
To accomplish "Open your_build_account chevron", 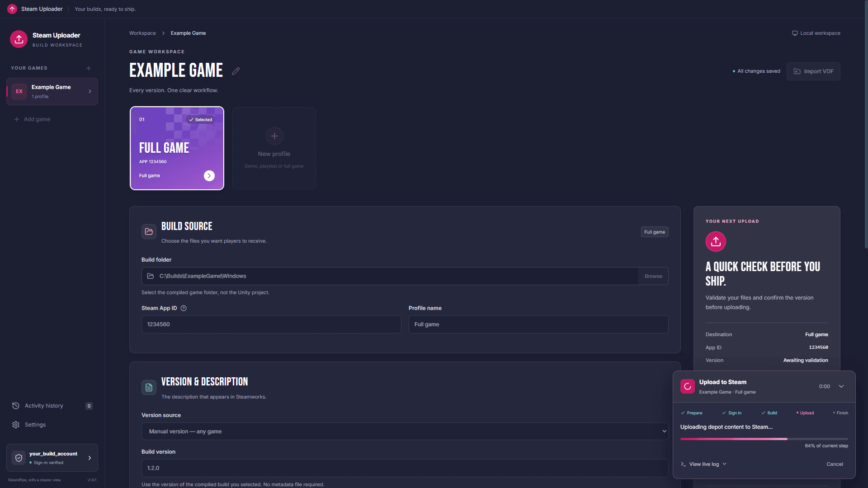I will point(90,458).
